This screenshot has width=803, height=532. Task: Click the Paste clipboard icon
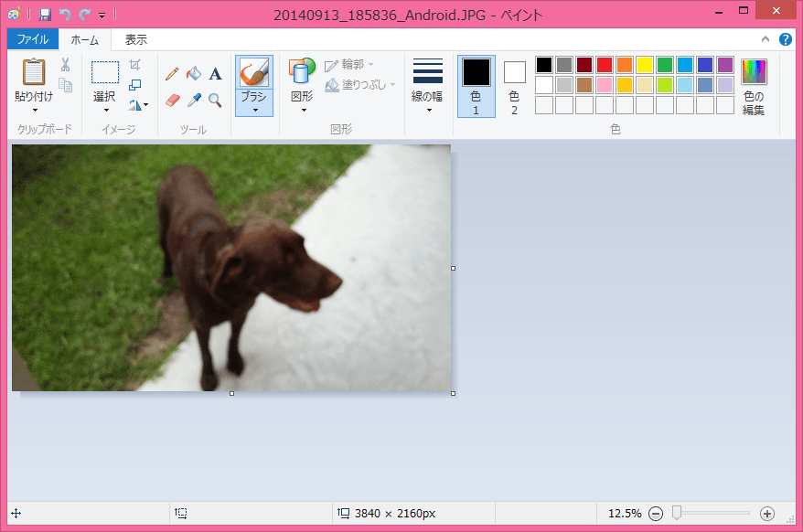pos(34,71)
